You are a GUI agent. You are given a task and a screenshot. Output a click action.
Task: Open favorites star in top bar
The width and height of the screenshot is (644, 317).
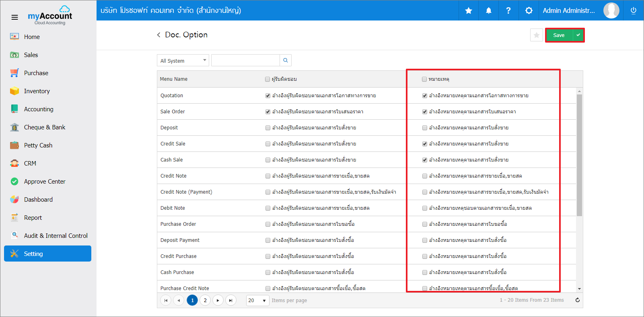pos(469,10)
